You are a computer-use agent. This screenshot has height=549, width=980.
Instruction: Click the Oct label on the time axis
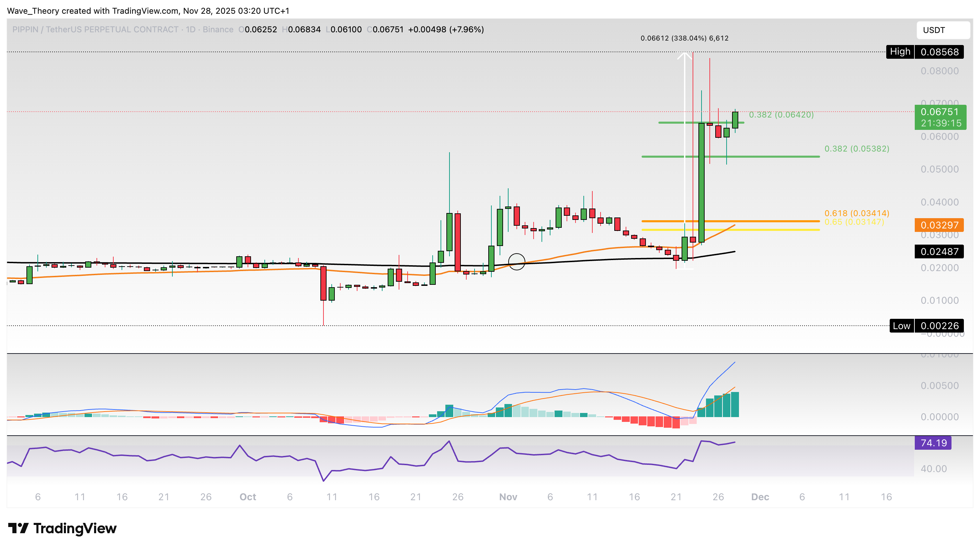coord(248,497)
